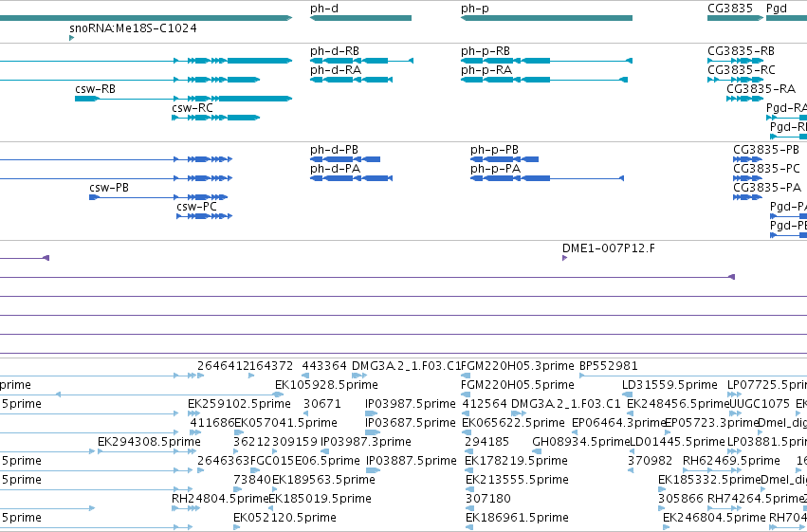Select the ph-p-PB protein label

point(494,150)
